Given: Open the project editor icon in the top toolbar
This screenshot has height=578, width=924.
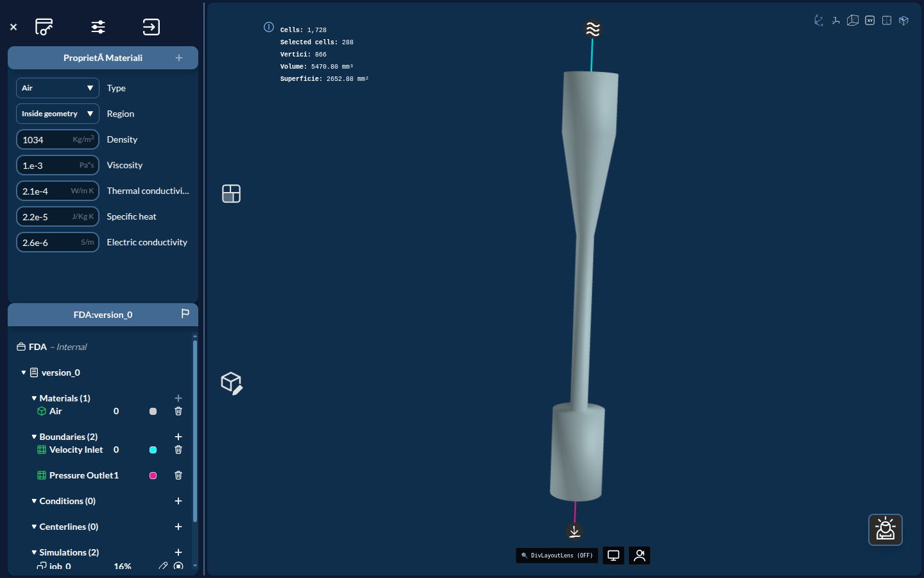Looking at the screenshot, I should click(x=44, y=27).
